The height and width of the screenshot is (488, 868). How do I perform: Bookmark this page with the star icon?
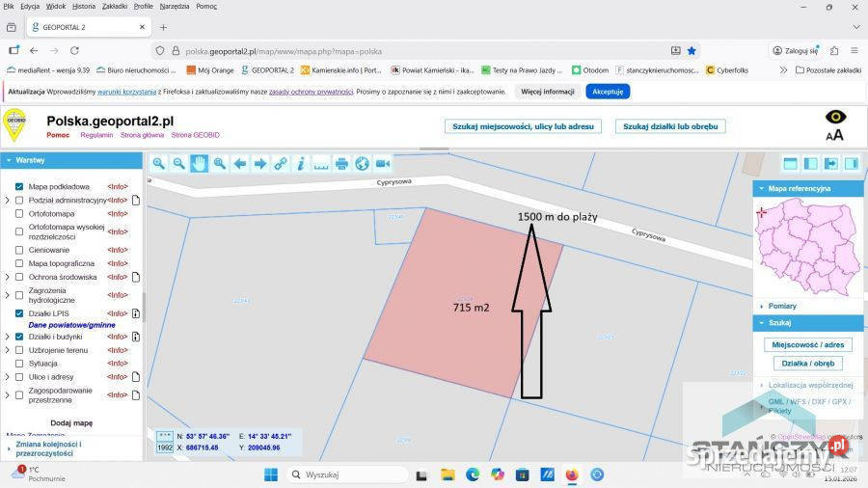[692, 51]
